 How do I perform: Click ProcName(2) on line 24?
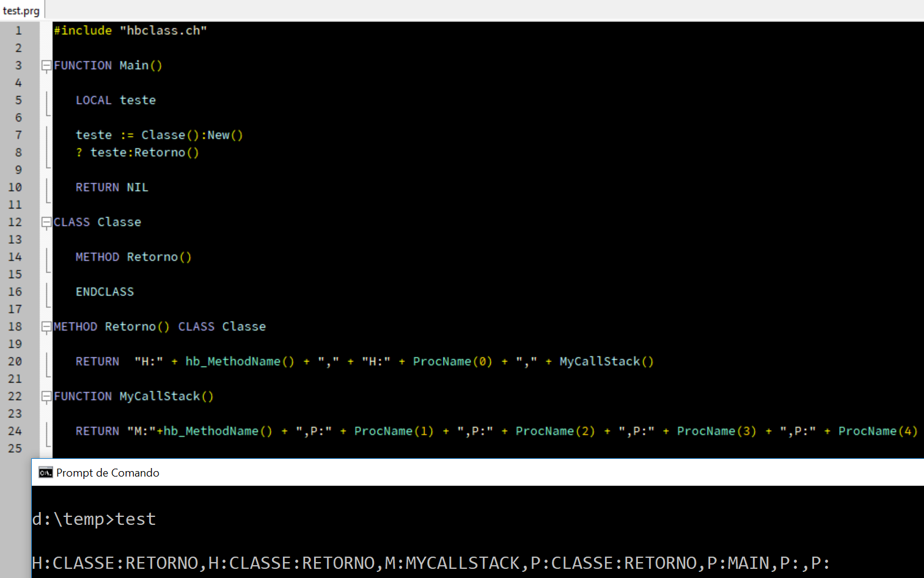[x=555, y=431]
